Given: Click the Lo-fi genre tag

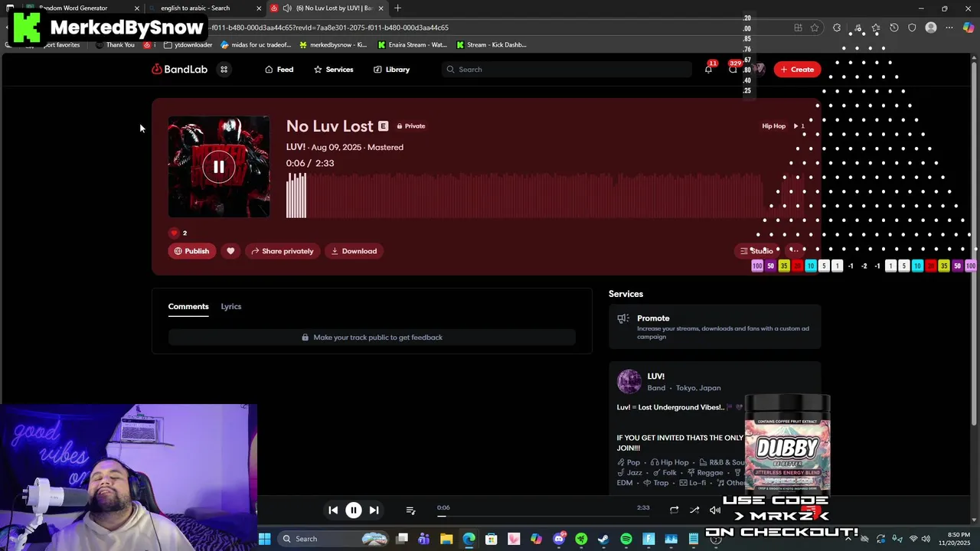Looking at the screenshot, I should [693, 483].
